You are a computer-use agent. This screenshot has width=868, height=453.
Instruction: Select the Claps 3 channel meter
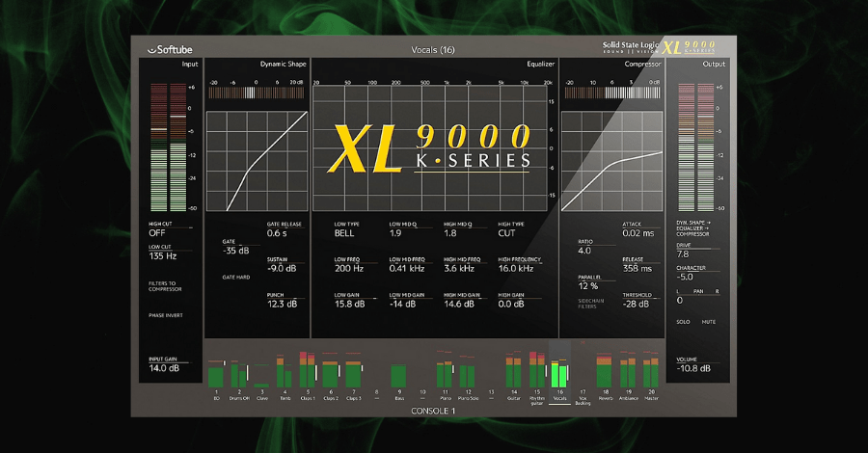point(354,370)
